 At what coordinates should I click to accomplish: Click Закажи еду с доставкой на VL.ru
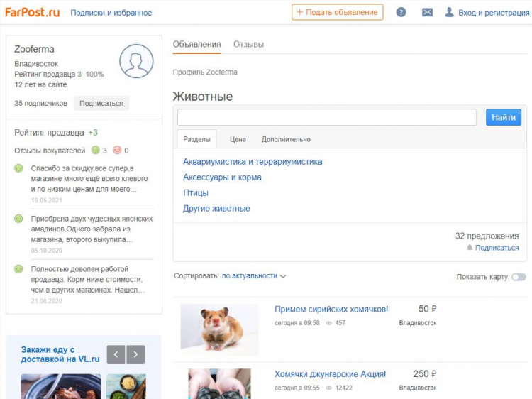(60, 354)
